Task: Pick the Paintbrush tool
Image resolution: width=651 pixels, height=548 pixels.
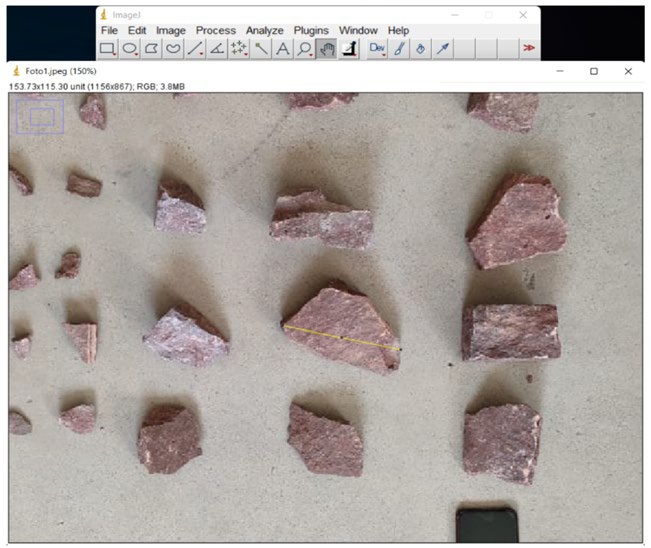Action: click(399, 48)
